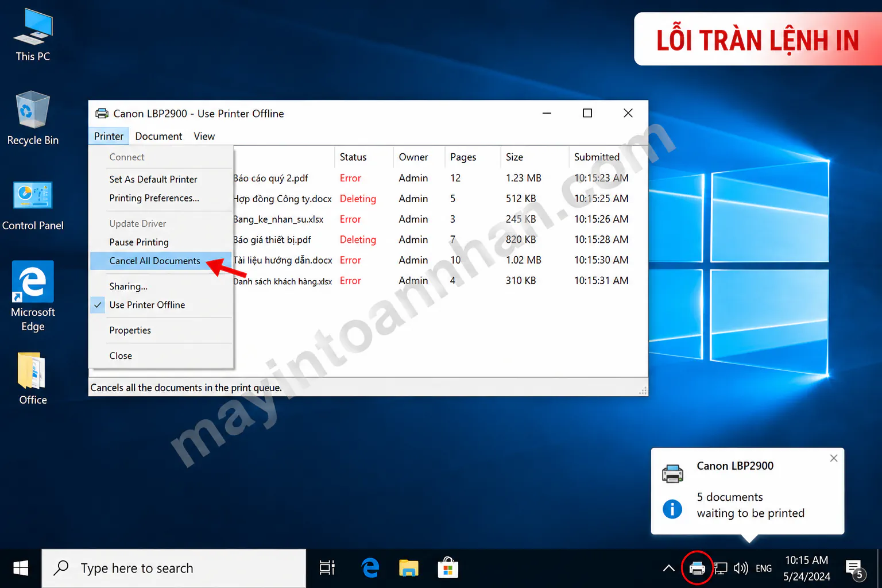Click the volume speaker tray icon
The height and width of the screenshot is (588, 882).
pos(741,568)
